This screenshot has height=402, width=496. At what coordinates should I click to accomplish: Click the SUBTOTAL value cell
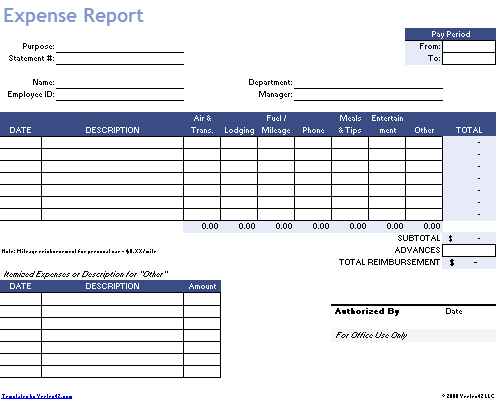coord(469,238)
